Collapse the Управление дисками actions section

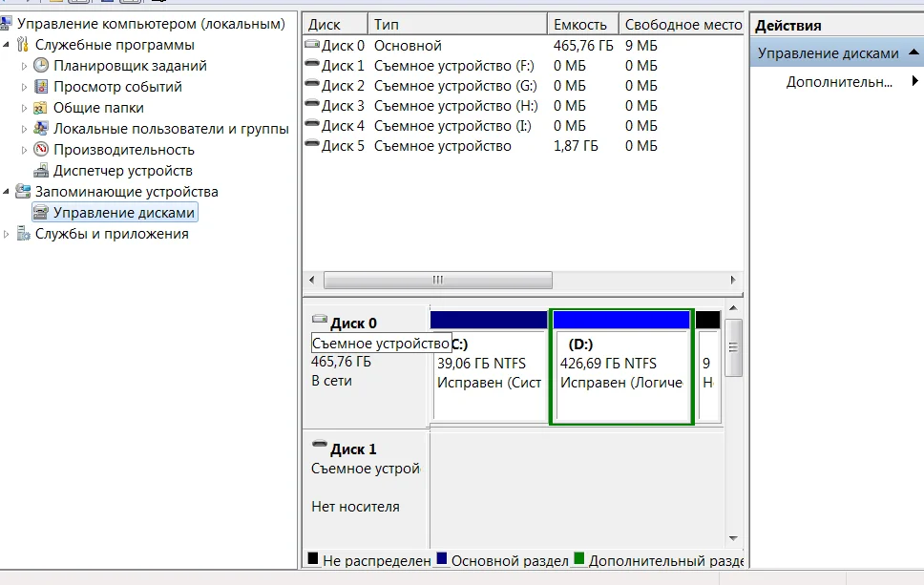(x=913, y=52)
